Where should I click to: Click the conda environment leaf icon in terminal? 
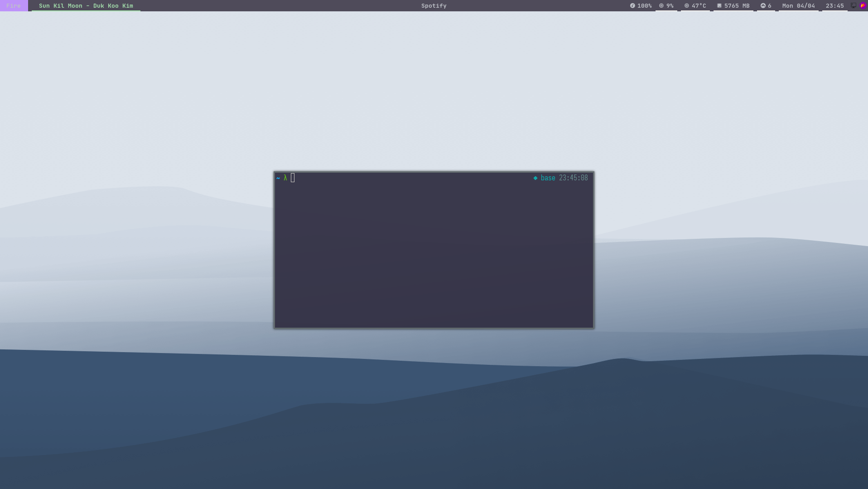tap(535, 178)
